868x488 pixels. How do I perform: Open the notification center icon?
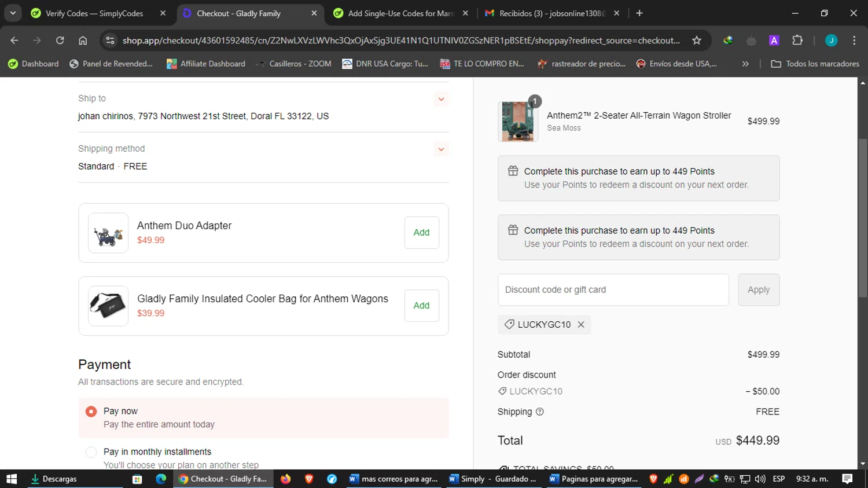pyautogui.click(x=847, y=479)
